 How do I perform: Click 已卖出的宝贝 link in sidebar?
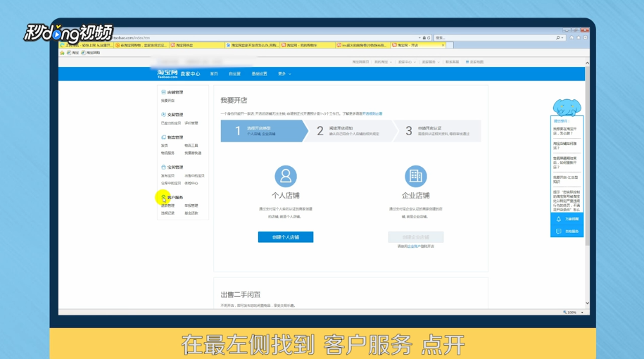click(x=171, y=123)
